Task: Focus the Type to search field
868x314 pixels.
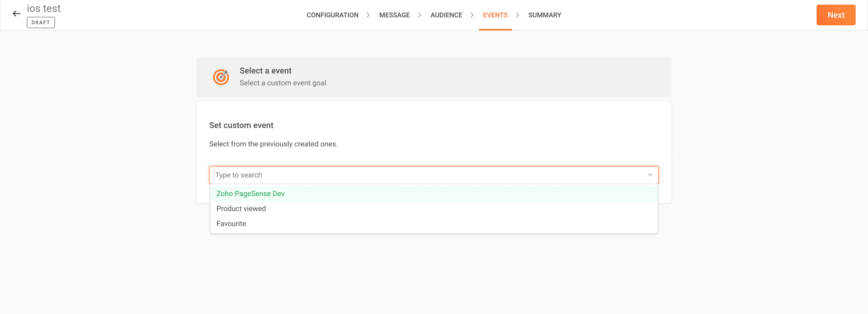Action: [428, 175]
